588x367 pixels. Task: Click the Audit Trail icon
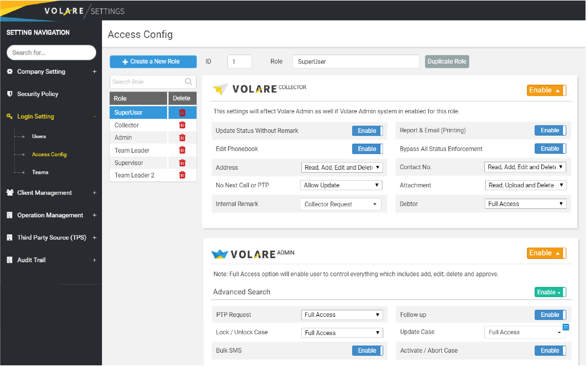click(x=10, y=260)
